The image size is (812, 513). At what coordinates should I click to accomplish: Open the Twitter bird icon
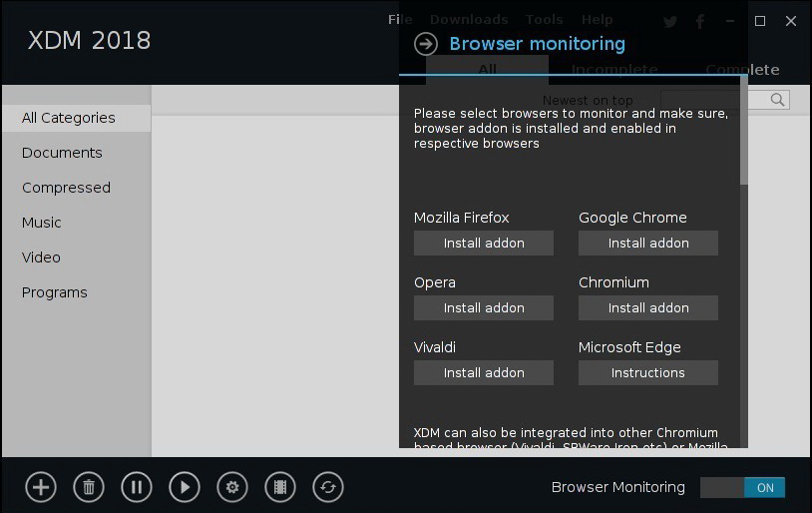pyautogui.click(x=670, y=21)
